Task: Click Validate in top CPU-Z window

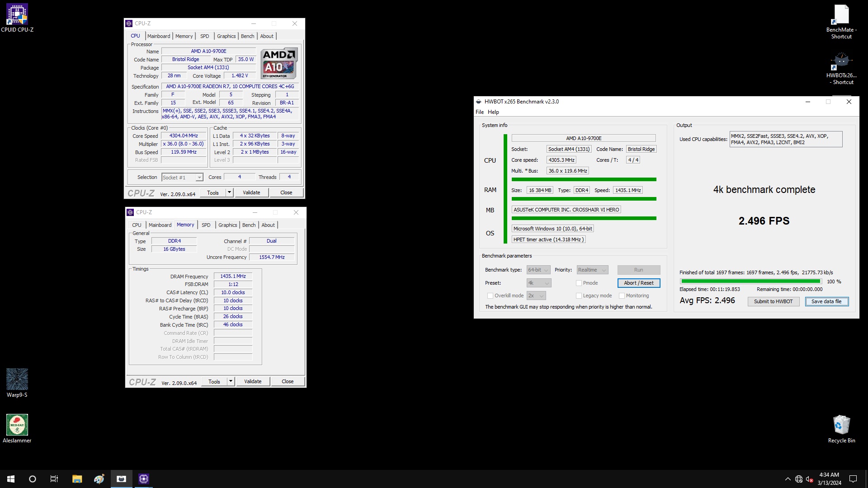Action: click(x=251, y=192)
